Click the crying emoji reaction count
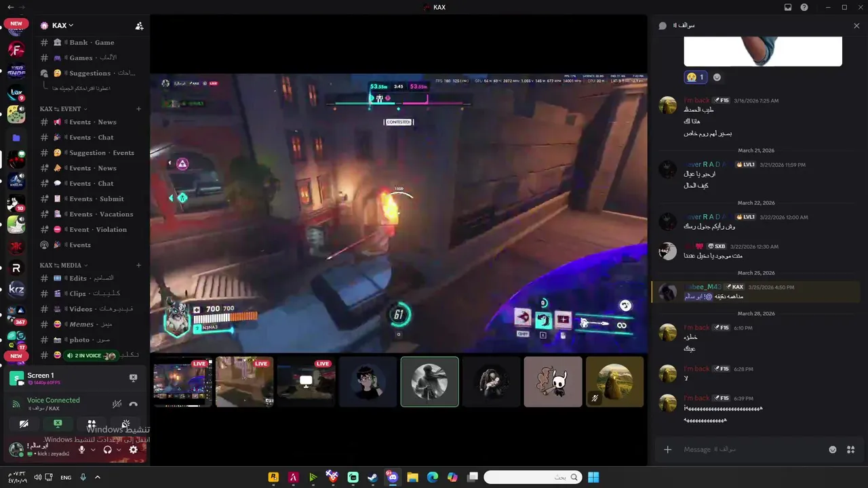 (x=696, y=77)
